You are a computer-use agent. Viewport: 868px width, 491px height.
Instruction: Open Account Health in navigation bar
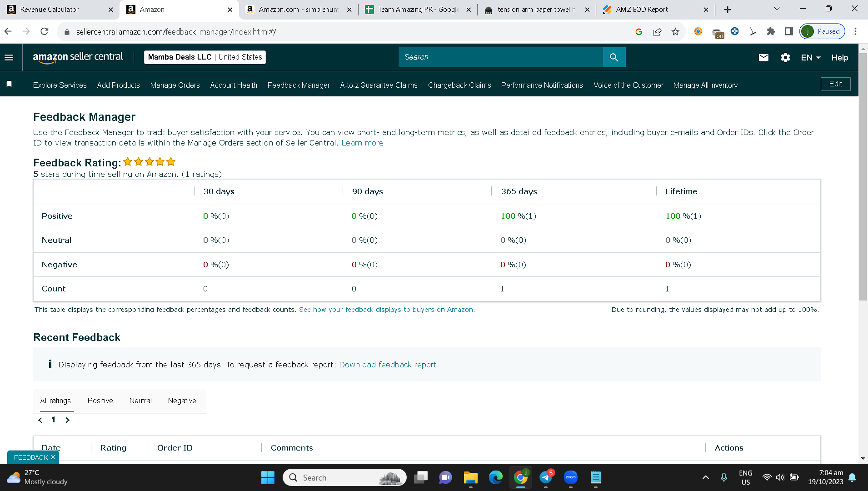tap(234, 85)
